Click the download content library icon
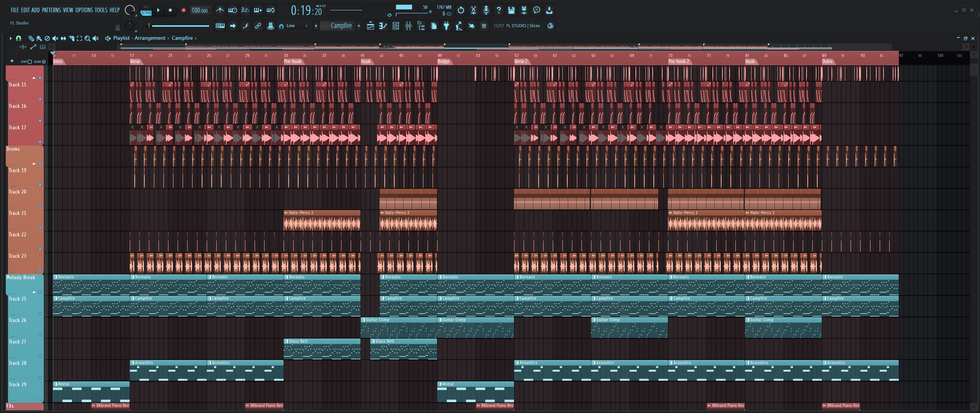 pos(549,10)
